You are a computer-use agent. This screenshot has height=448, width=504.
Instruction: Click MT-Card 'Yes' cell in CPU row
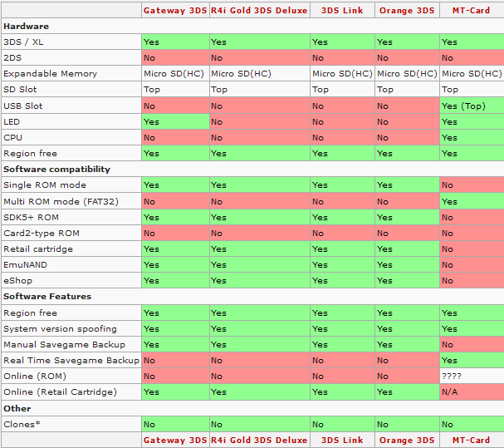(x=472, y=137)
